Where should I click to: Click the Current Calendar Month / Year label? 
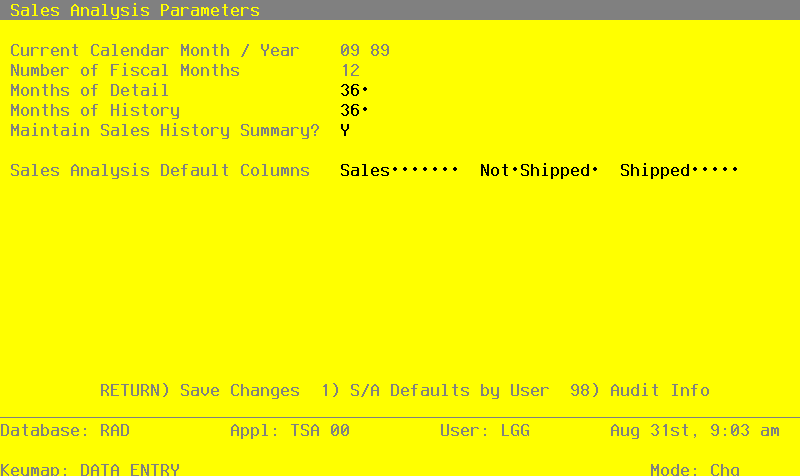point(155,51)
